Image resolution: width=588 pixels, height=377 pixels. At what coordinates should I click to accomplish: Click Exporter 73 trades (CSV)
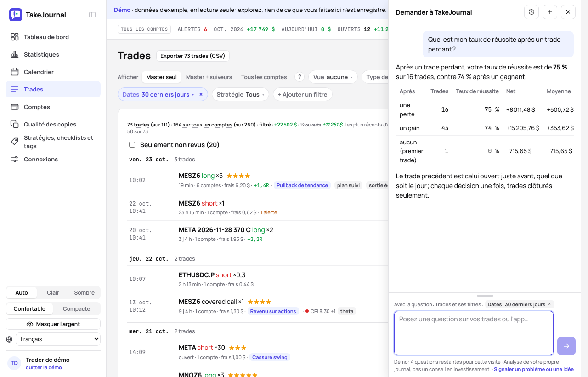pos(193,56)
